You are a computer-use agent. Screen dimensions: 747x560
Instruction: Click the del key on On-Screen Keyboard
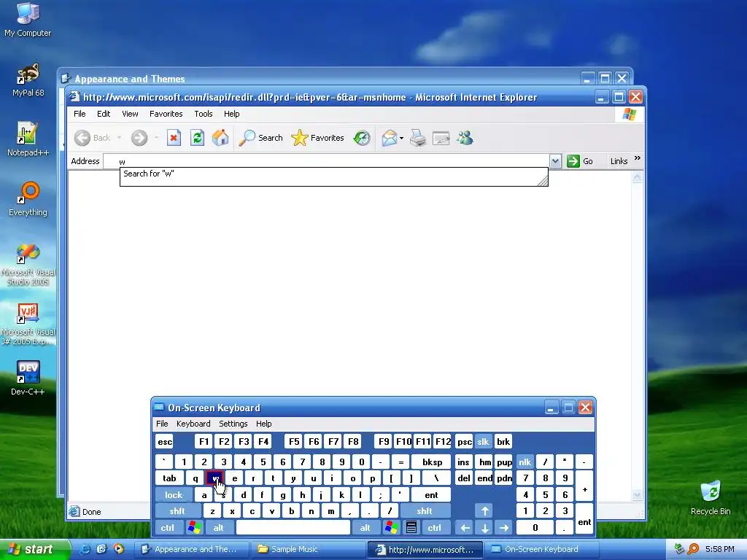point(464,478)
